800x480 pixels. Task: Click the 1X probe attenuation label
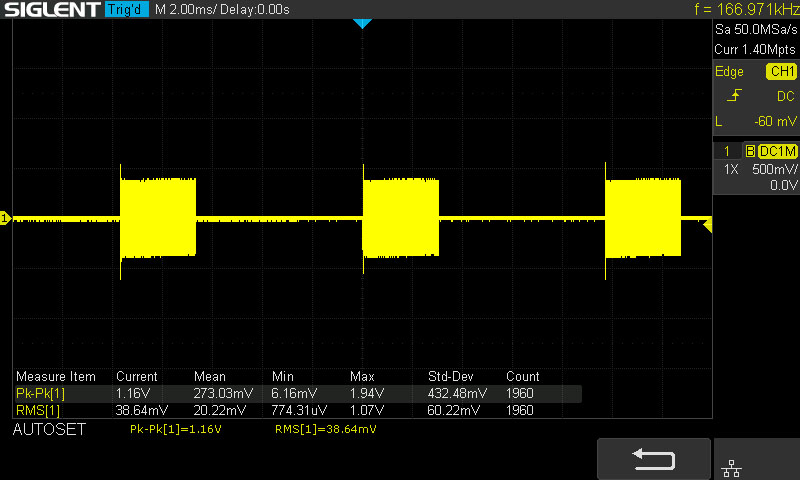(731, 169)
